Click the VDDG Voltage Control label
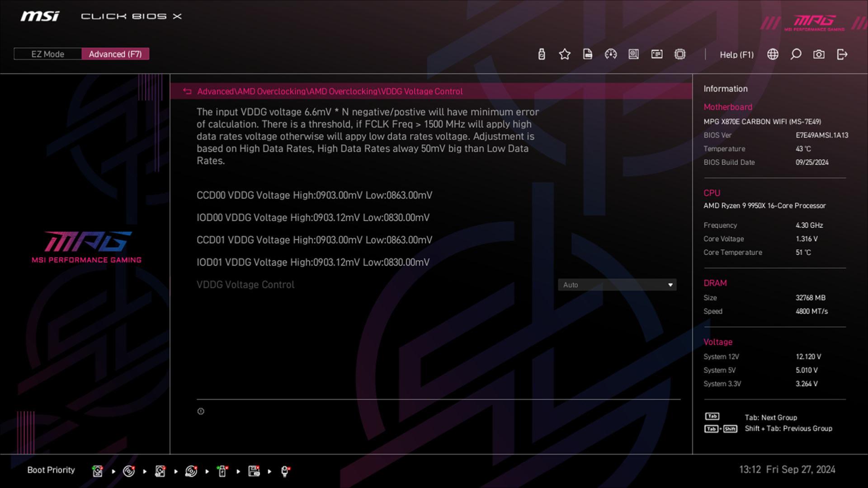The width and height of the screenshot is (868, 488). coord(245,285)
